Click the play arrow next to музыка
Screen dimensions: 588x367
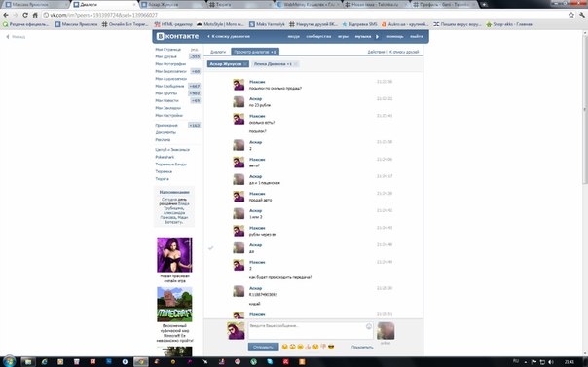point(378,36)
